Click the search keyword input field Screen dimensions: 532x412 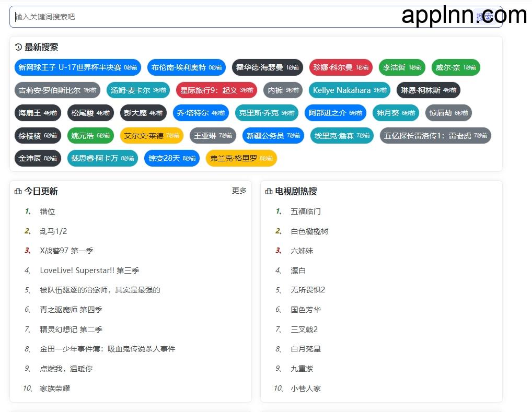[x=209, y=16]
